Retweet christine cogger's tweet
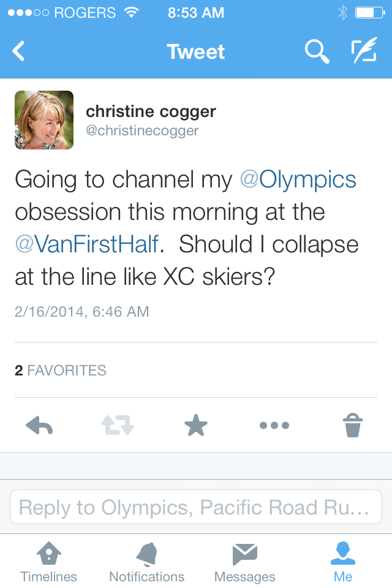Screen dimensions: 392x588 click(117, 425)
